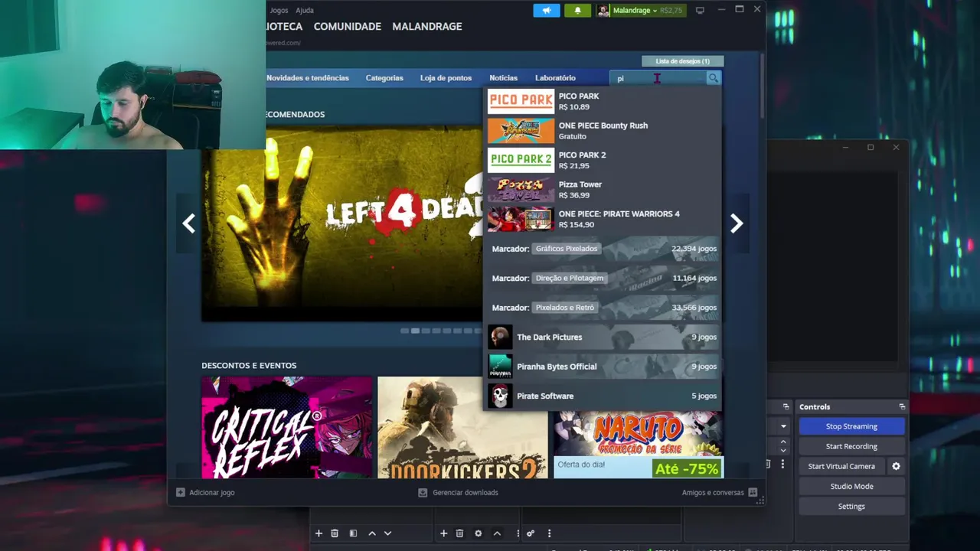Open Door Kickers 2 thumbnail
980x551 pixels.
pos(462,427)
